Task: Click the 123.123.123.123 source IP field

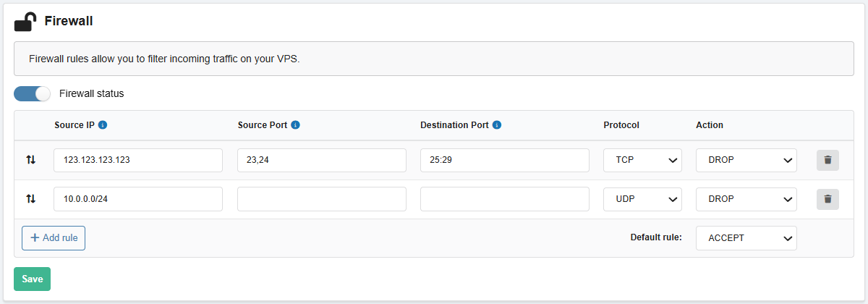Action: click(137, 160)
